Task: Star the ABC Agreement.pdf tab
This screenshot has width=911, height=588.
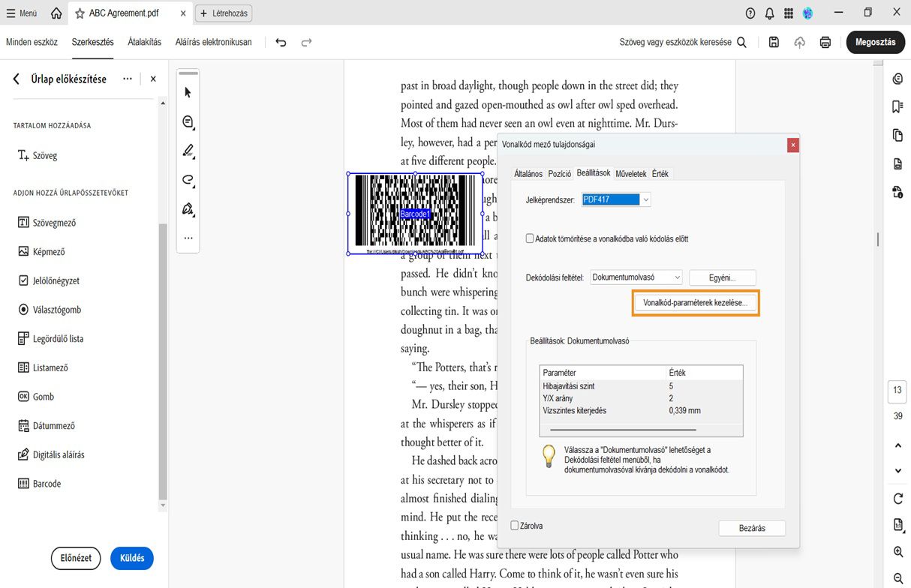Action: [x=80, y=13]
